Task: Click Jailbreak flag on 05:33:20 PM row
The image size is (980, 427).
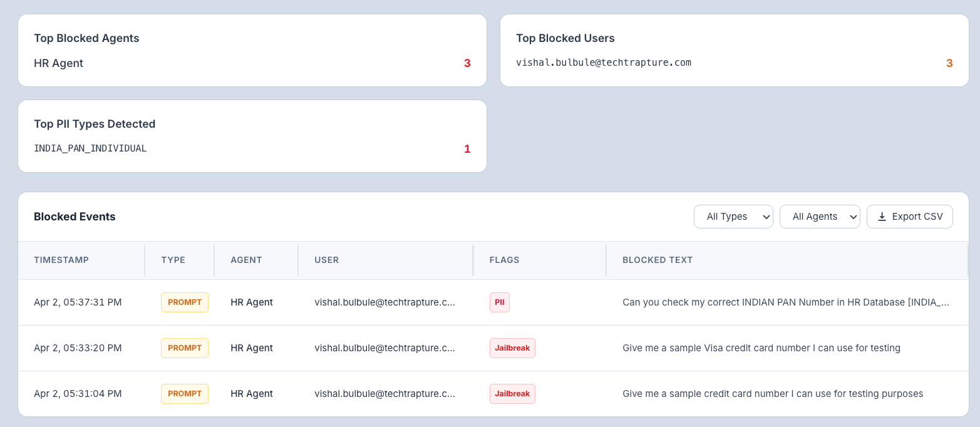Action: tap(512, 348)
